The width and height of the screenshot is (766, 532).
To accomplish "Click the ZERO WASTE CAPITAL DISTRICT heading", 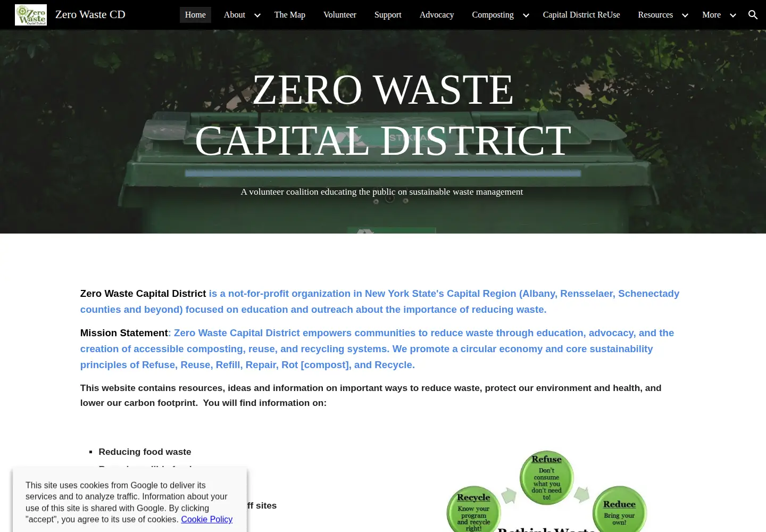I will coord(383,115).
